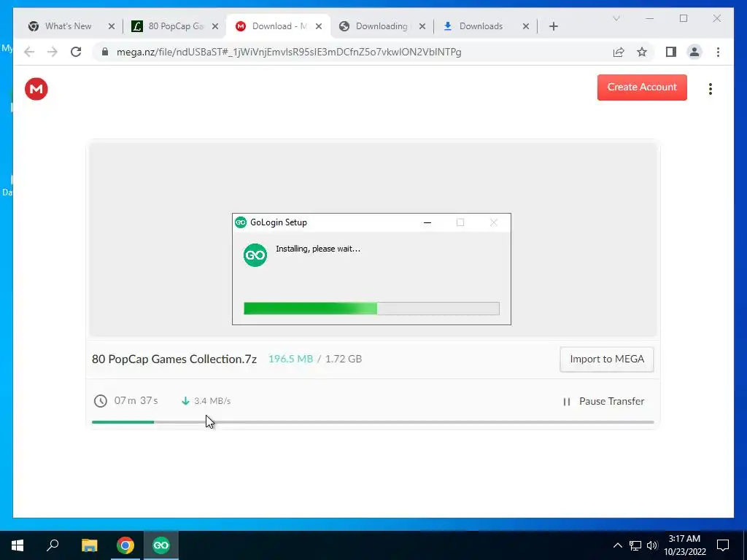Viewport: 747px width, 560px height.
Task: Open clock showing 3:17 AM
Action: click(684, 545)
